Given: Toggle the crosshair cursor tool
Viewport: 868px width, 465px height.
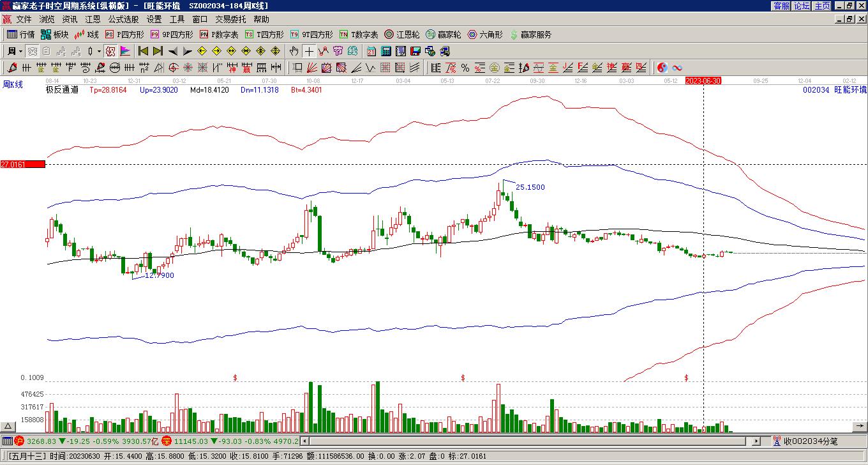Looking at the screenshot, I should pos(309,51).
